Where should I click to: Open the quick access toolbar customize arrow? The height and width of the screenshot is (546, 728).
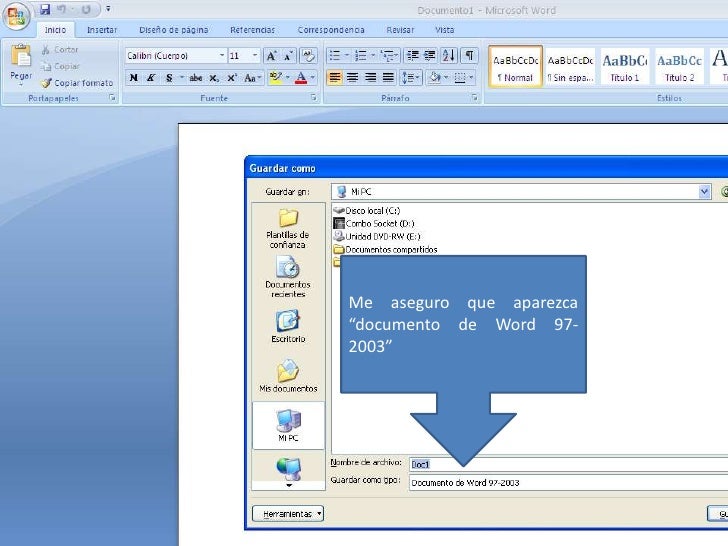[x=108, y=9]
